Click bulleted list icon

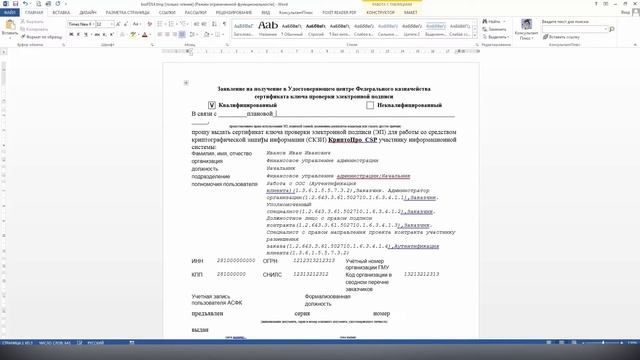pos(160,24)
